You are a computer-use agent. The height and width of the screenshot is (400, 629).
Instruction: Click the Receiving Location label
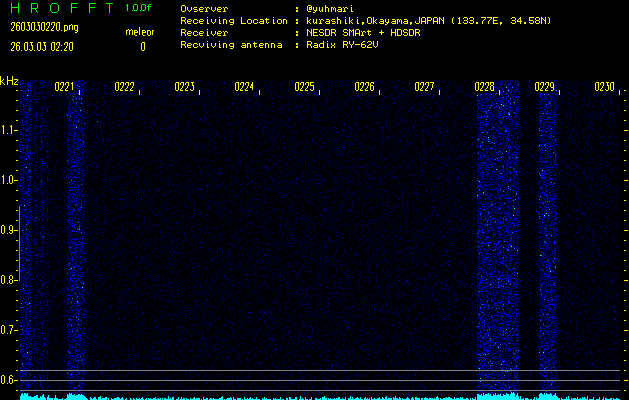click(x=234, y=21)
